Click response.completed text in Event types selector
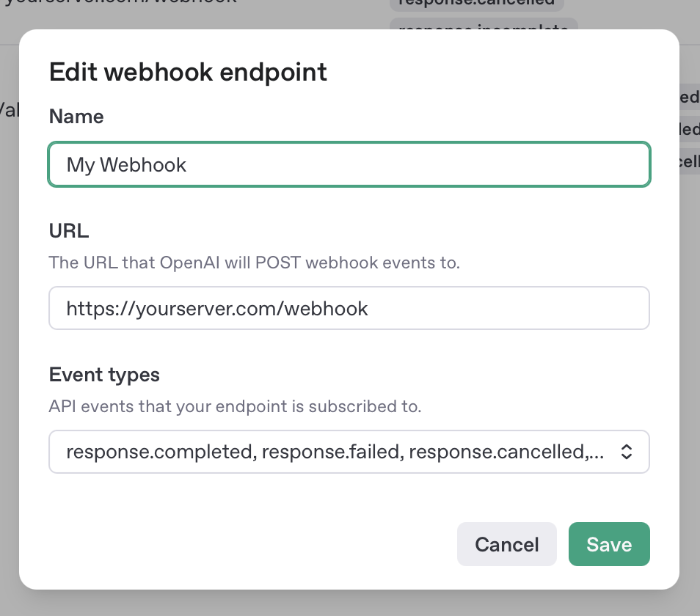Viewport: 700px width, 616px height. coord(158,452)
